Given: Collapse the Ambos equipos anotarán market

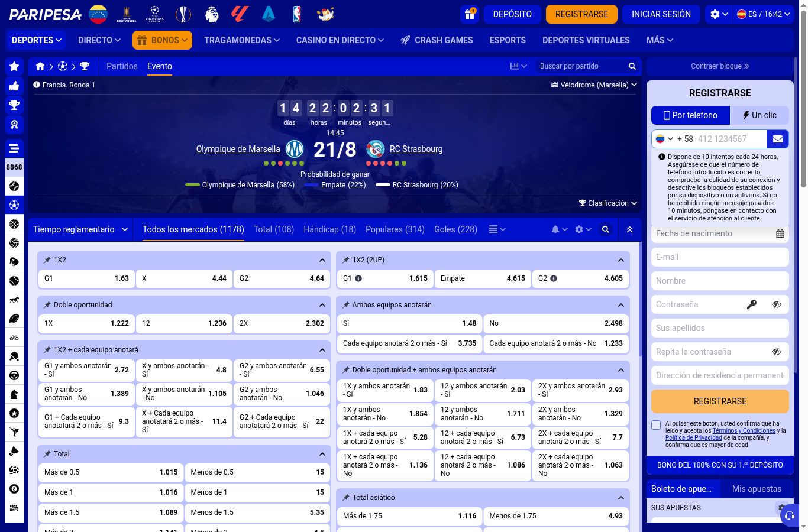Looking at the screenshot, I should pyautogui.click(x=620, y=305).
